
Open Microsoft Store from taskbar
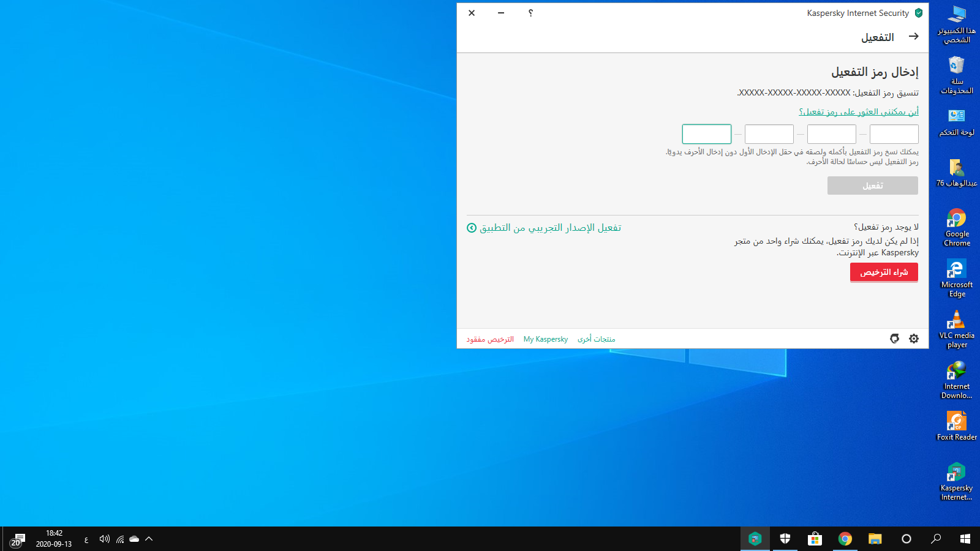(x=815, y=539)
